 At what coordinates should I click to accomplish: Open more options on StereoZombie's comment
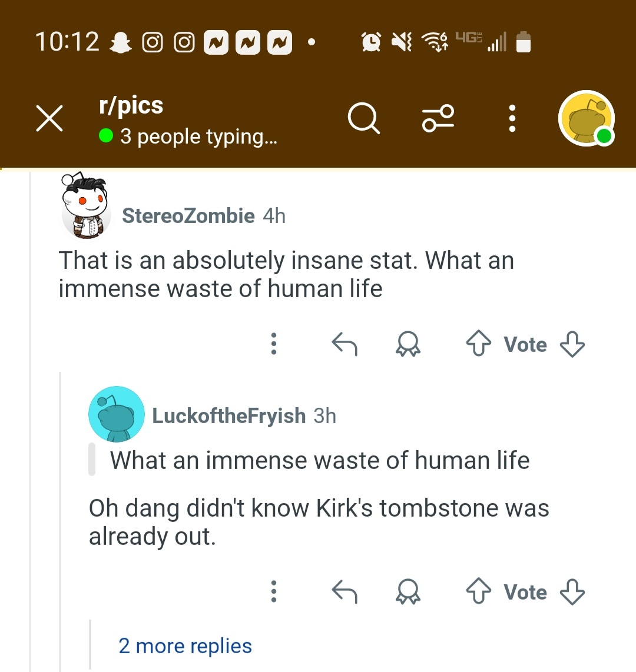click(273, 344)
